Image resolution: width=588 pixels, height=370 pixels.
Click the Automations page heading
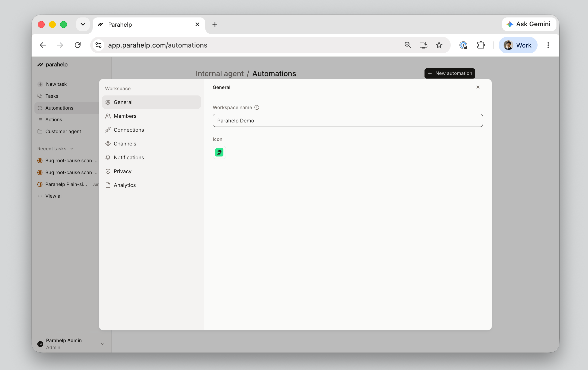tap(274, 73)
